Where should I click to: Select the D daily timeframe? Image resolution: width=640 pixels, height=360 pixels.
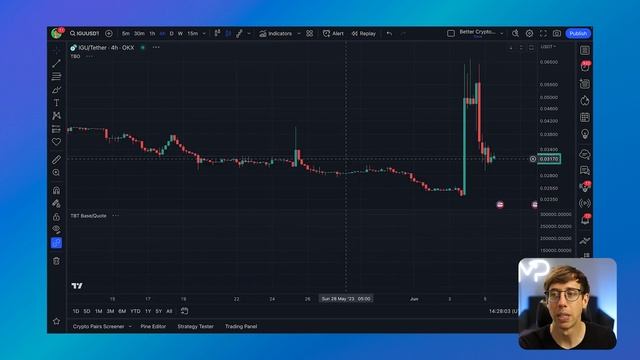pyautogui.click(x=171, y=33)
